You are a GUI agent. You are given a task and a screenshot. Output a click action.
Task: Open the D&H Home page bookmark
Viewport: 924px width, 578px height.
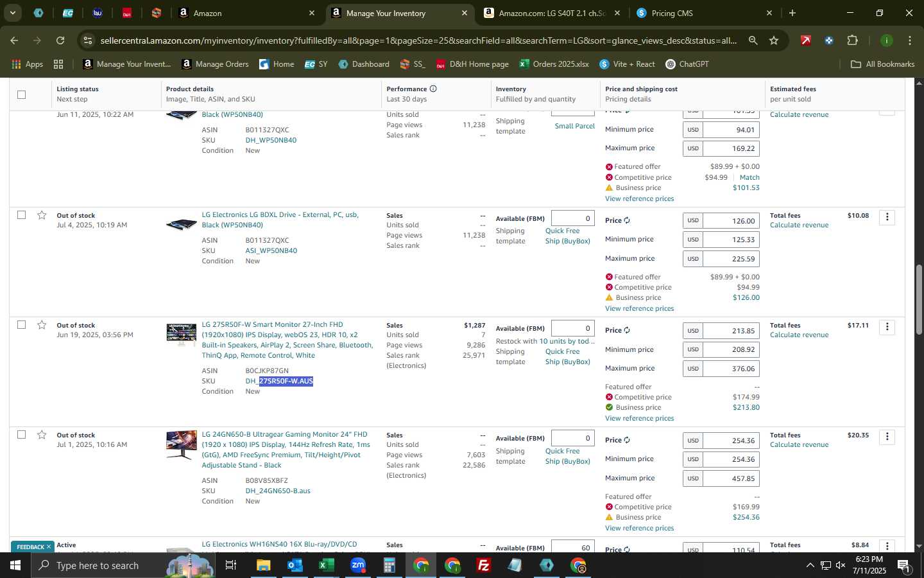pyautogui.click(x=472, y=64)
